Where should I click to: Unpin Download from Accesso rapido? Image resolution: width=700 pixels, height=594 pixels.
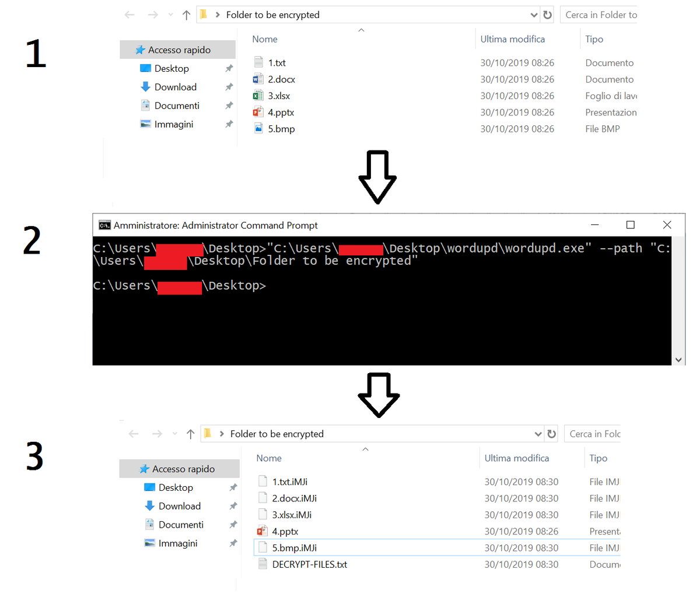(229, 87)
